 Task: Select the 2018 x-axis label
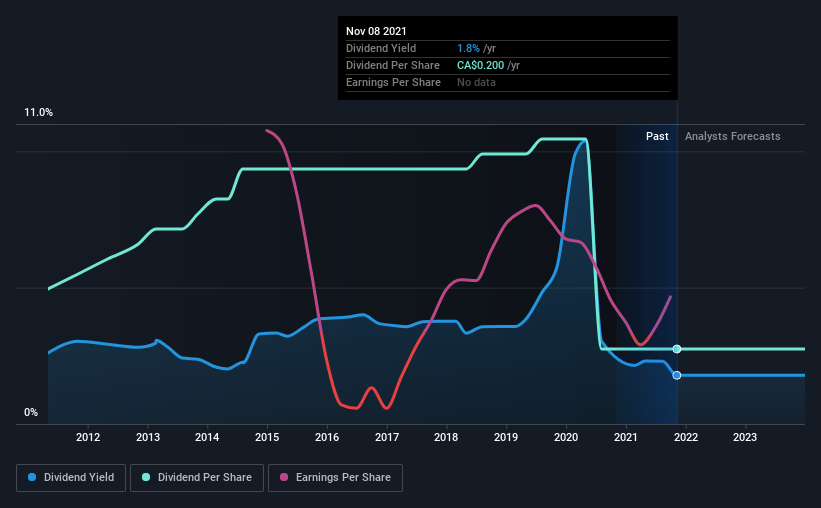pos(446,437)
